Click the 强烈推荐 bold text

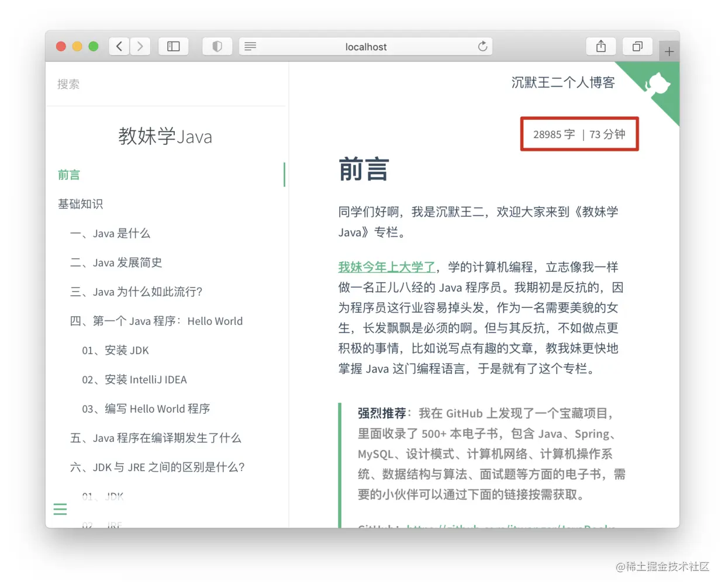[382, 413]
